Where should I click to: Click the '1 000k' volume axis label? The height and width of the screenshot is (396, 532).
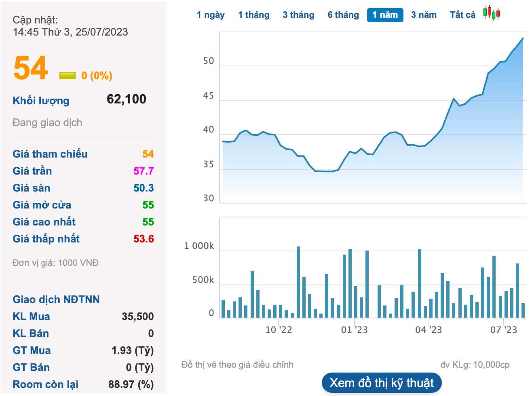pos(199,246)
